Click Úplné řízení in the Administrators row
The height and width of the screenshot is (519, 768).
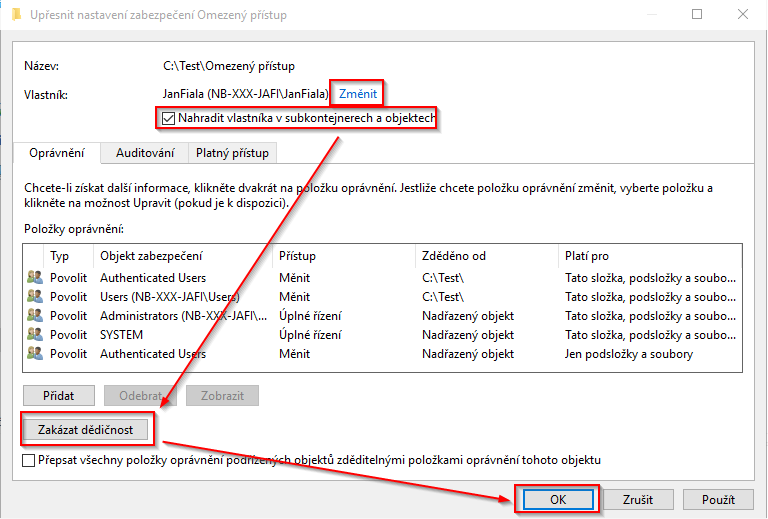click(x=310, y=316)
